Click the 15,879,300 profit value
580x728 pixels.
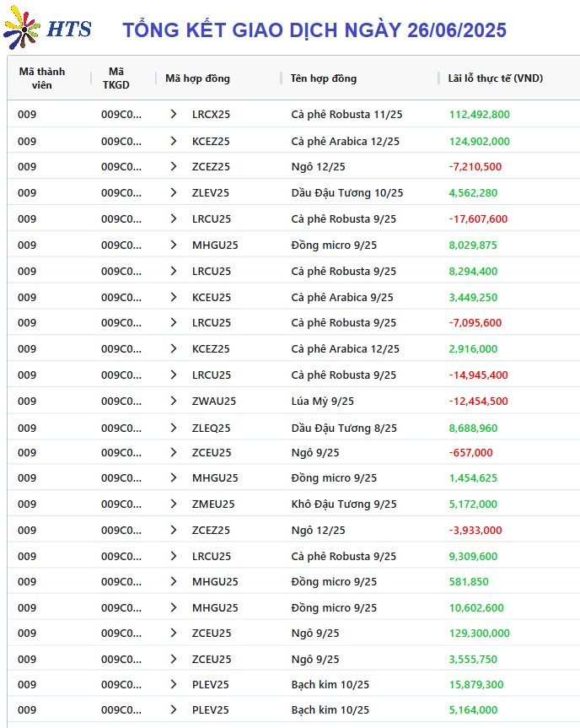click(476, 685)
